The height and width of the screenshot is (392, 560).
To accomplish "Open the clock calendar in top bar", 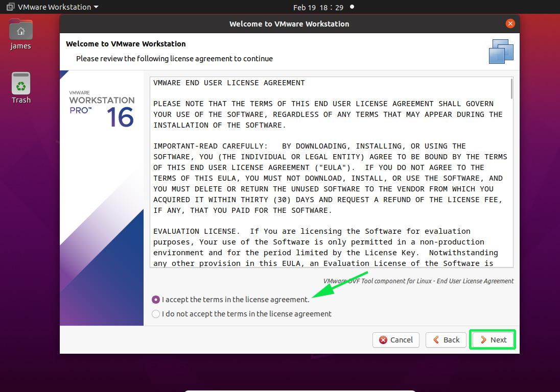I will pyautogui.click(x=318, y=8).
